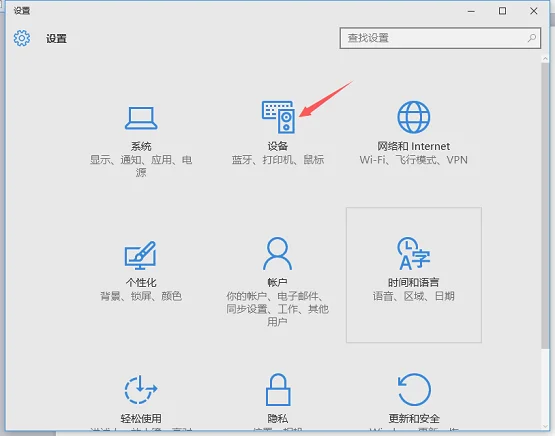Open the 轻松使用 dashed clock icon
Viewport: 555px width, 436px height.
tap(141, 389)
